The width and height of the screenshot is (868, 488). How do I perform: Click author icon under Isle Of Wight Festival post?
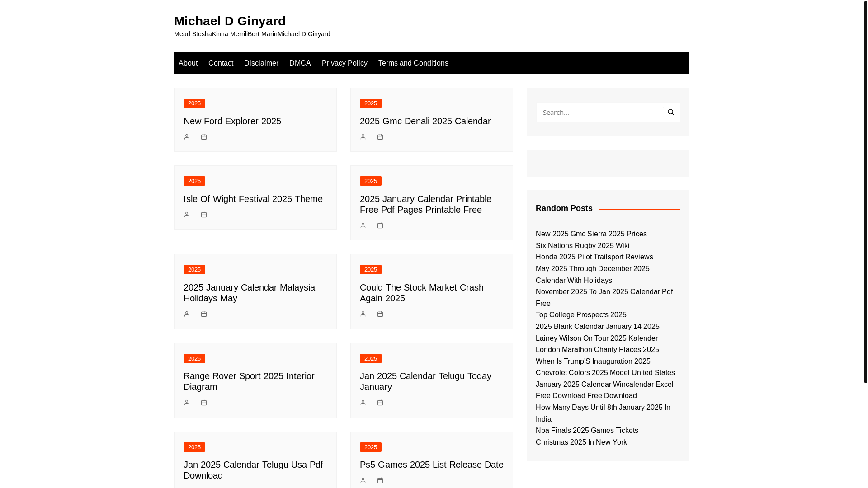tap(187, 215)
